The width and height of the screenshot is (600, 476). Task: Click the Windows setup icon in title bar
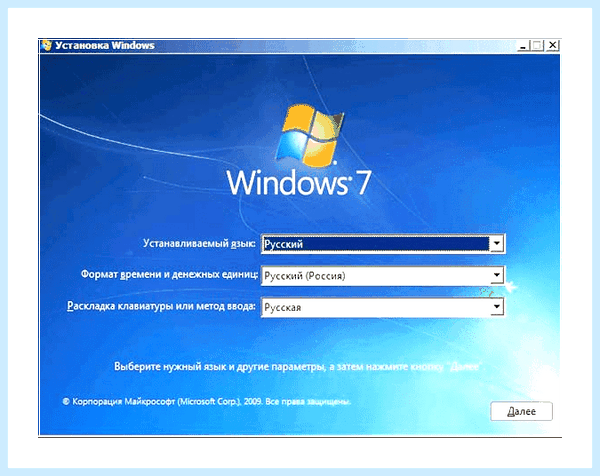[47, 45]
